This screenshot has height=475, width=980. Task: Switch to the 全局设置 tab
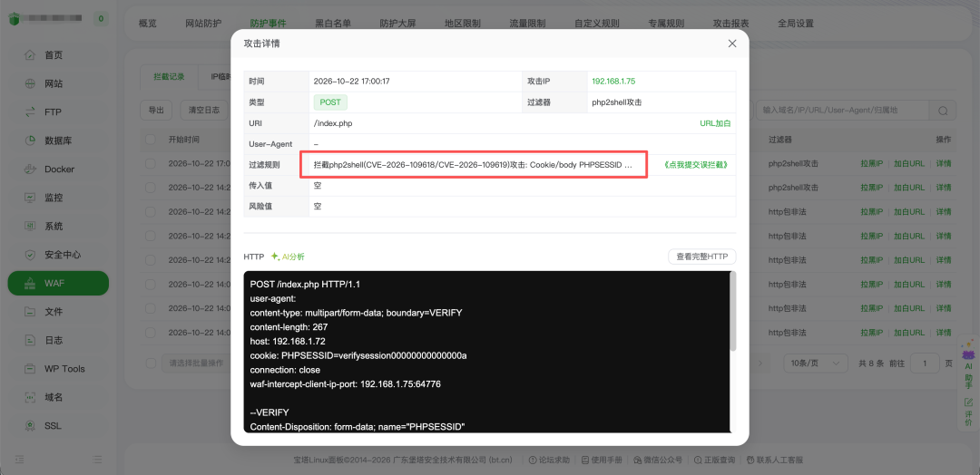point(796,24)
